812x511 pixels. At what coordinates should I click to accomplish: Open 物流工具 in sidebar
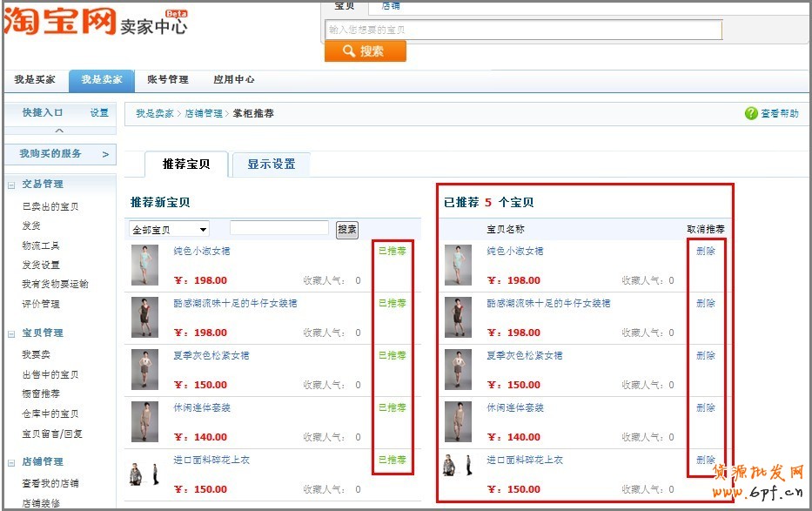coord(40,245)
